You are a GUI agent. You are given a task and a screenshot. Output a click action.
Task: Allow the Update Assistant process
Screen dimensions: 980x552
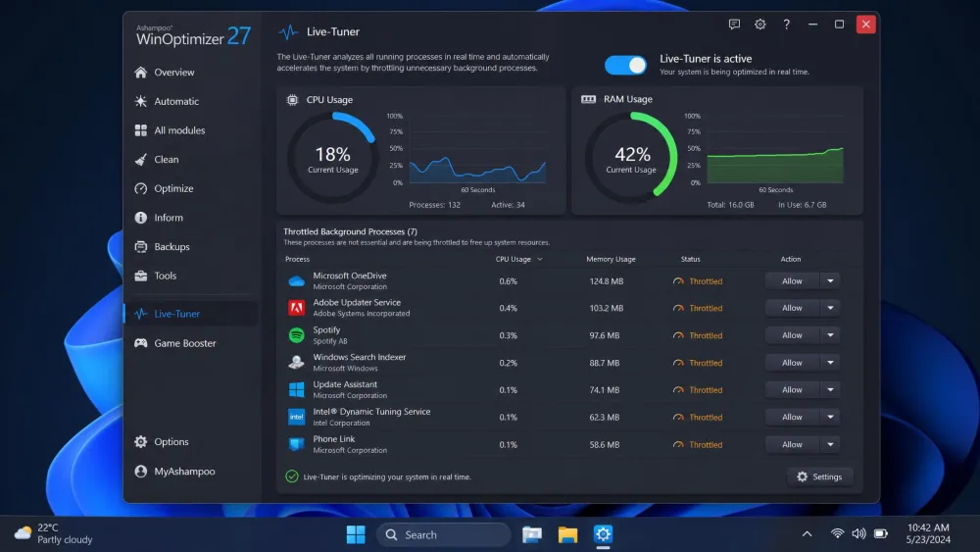click(x=792, y=390)
